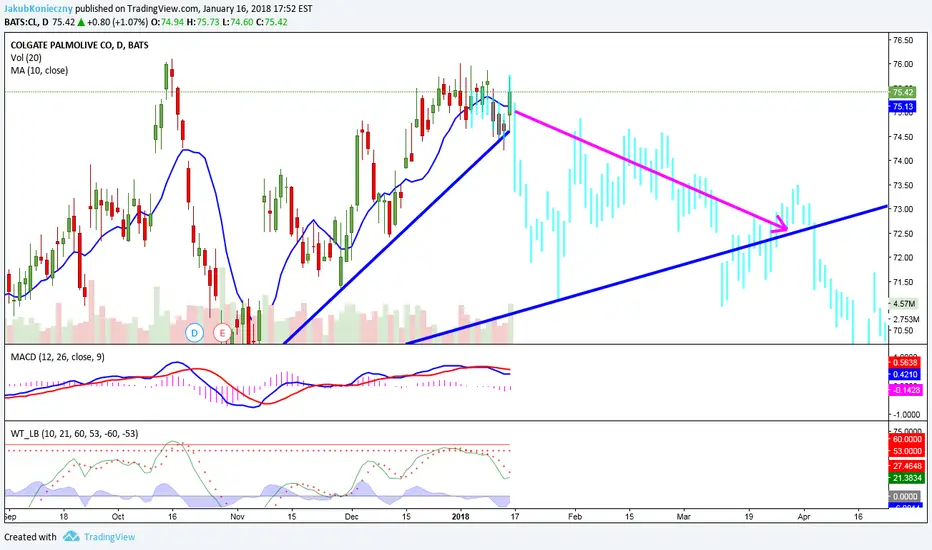
Task: Click the Nov label on the time axis
Action: [237, 517]
